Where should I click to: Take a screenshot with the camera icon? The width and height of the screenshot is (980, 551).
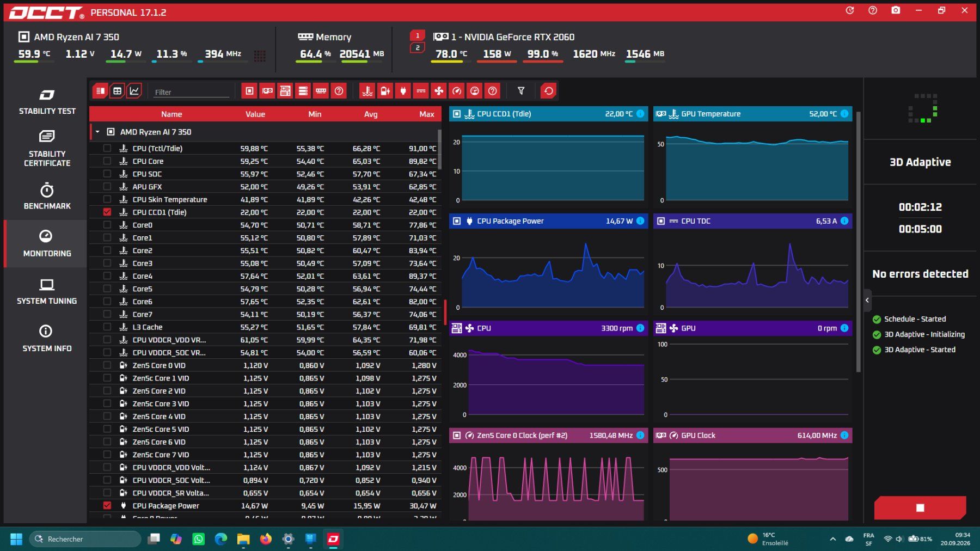(x=896, y=10)
